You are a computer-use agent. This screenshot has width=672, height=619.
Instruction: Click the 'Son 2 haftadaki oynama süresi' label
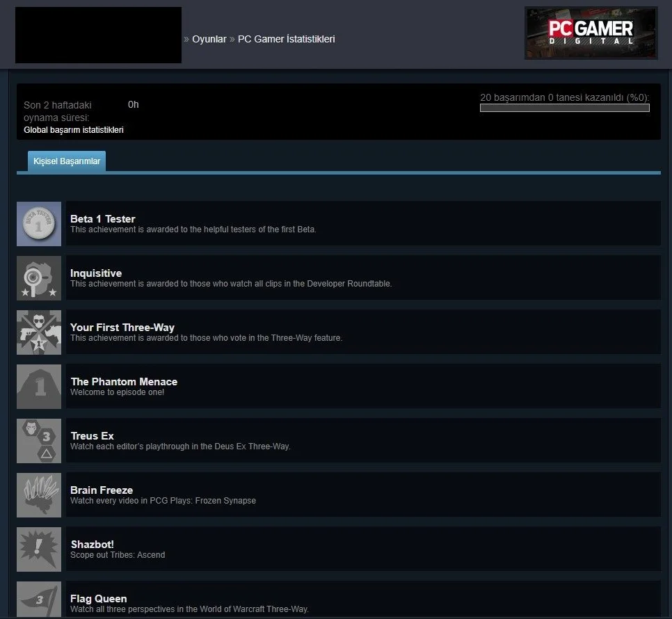58,111
